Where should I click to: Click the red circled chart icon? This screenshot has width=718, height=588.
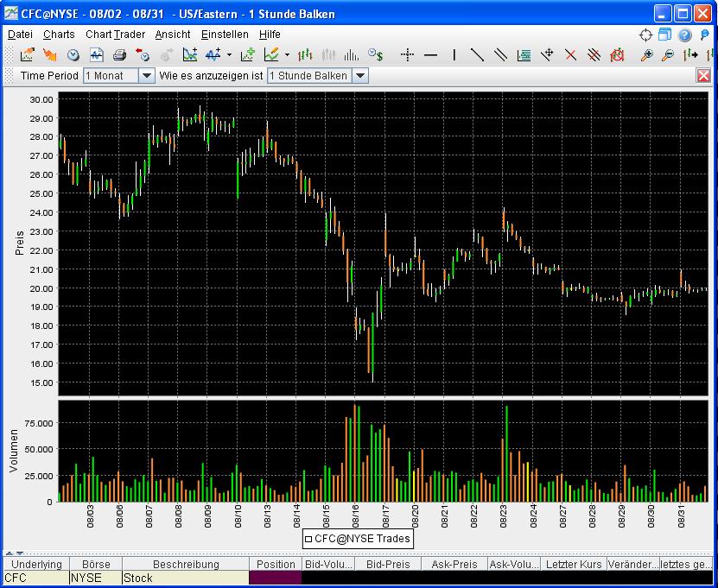[617, 55]
